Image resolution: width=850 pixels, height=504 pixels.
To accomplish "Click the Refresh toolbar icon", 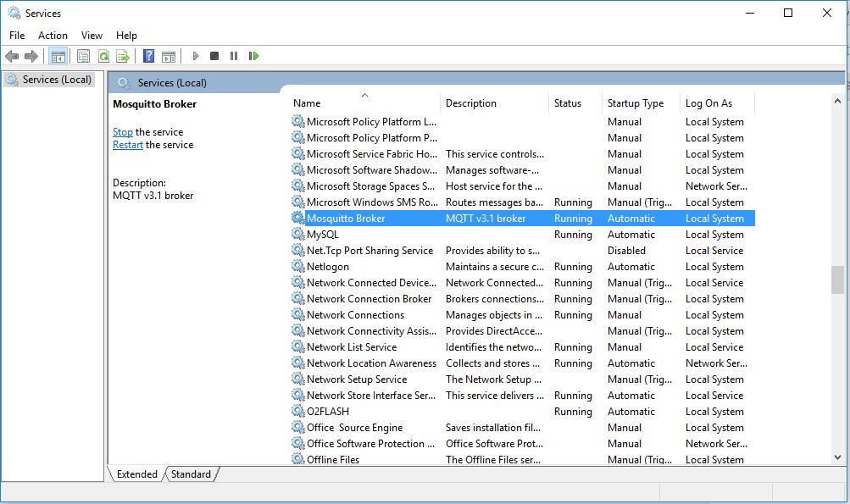I will coord(103,57).
